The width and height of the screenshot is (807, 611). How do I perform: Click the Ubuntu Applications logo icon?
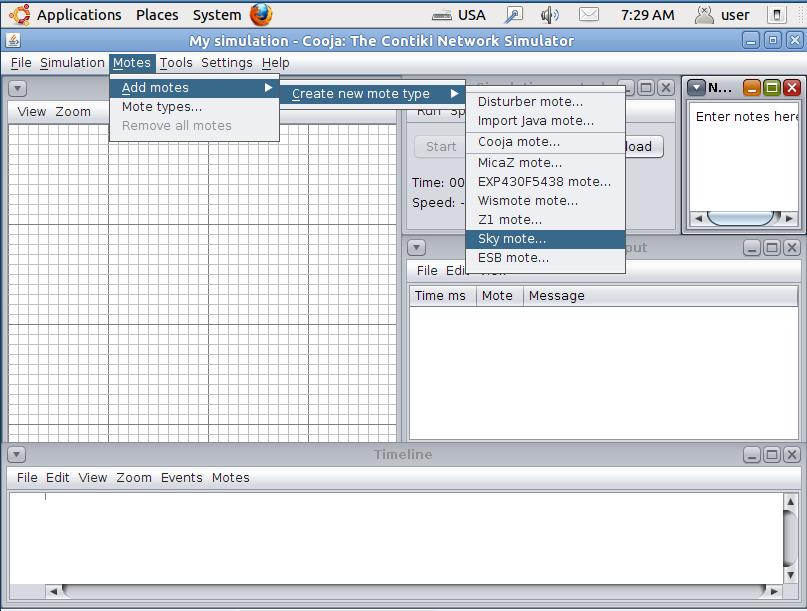(x=20, y=14)
